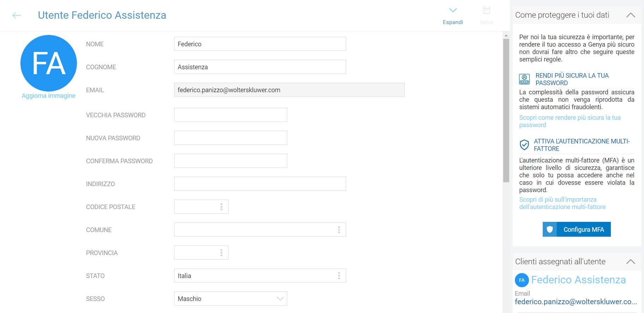Viewport: 644px width, 313px height.
Task: Click the ATTIVA L'AUTENTICAZIONE MULTI-FATTORE heading
Action: point(582,145)
